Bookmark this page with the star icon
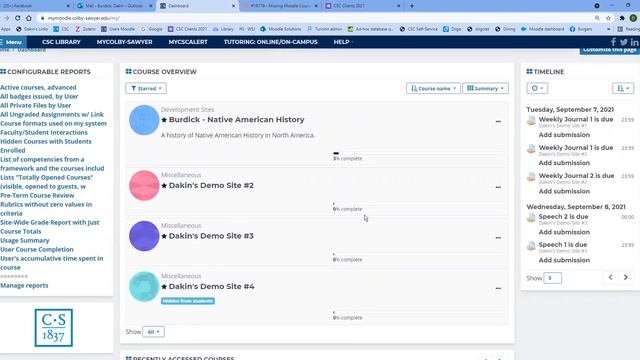 tap(608, 18)
